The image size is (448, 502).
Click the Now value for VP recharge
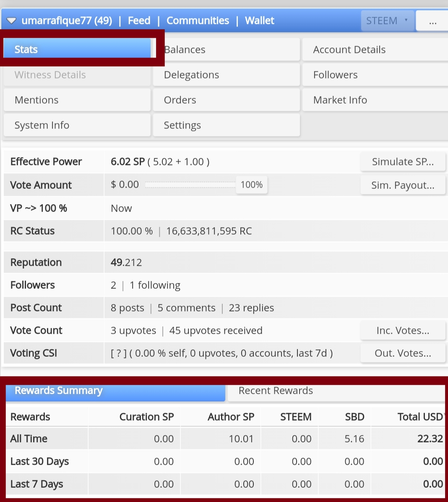(x=121, y=209)
